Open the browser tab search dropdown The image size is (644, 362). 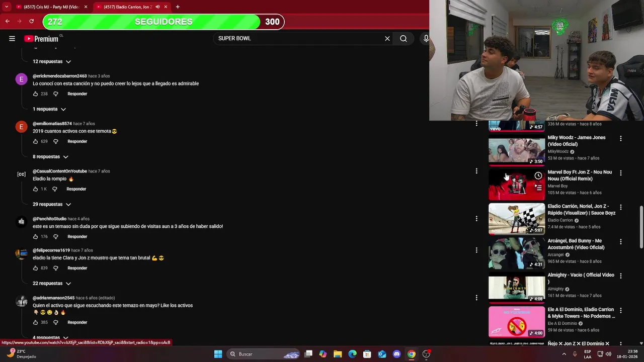coord(7,7)
